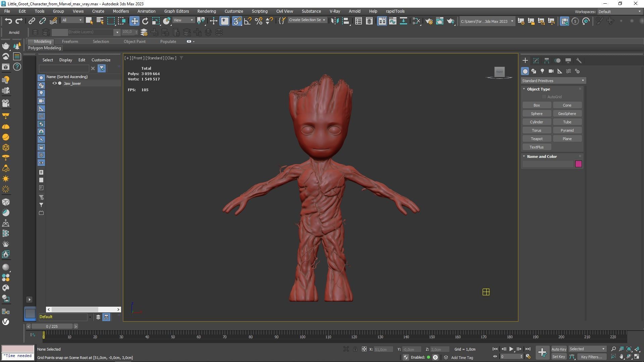The height and width of the screenshot is (362, 644).
Task: Open the Modify panel tab icon
Action: pos(536,61)
